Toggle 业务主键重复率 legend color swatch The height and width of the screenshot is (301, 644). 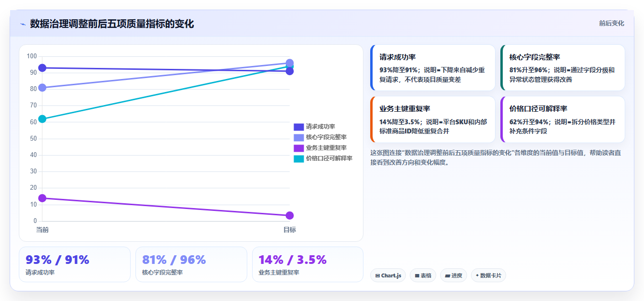(299, 148)
